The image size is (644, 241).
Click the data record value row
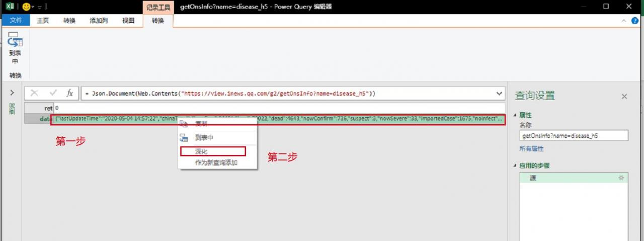tap(279, 119)
